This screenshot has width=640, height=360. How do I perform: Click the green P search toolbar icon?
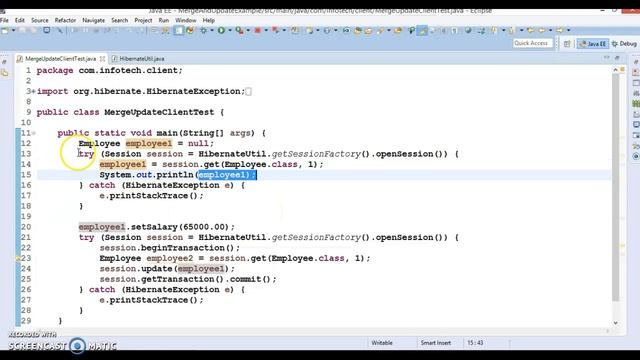pos(411,31)
